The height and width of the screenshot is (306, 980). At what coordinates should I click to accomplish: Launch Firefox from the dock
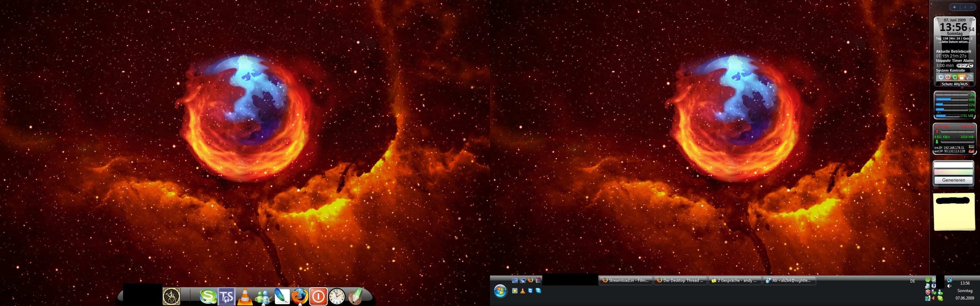click(300, 296)
